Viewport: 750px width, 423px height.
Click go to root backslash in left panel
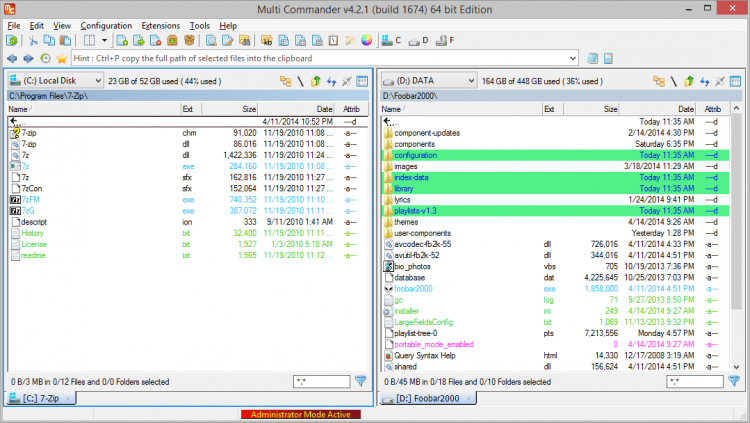tap(300, 81)
